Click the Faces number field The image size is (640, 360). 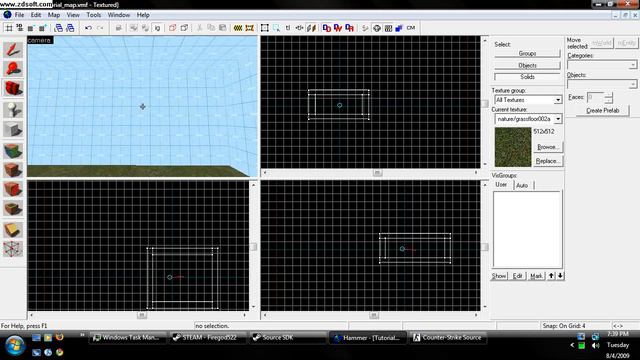pos(596,97)
